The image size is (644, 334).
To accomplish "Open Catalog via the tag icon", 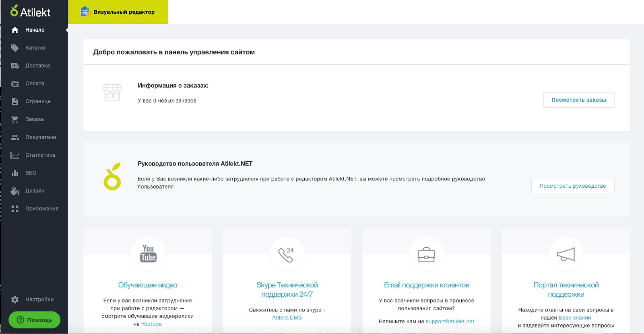I will tap(15, 48).
